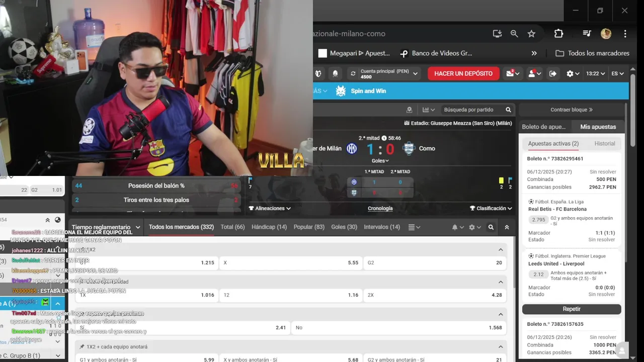Select Goles (30) markets tab
The image size is (644, 362).
344,227
